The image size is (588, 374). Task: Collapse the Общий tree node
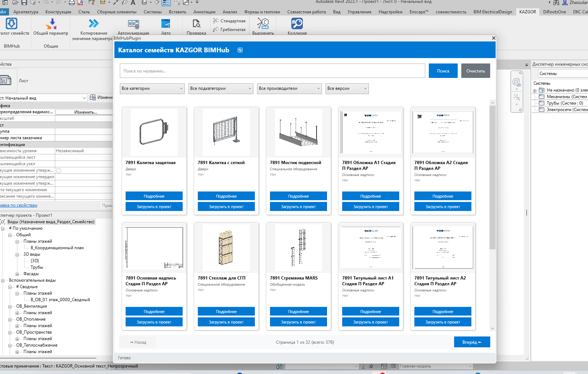click(10, 235)
